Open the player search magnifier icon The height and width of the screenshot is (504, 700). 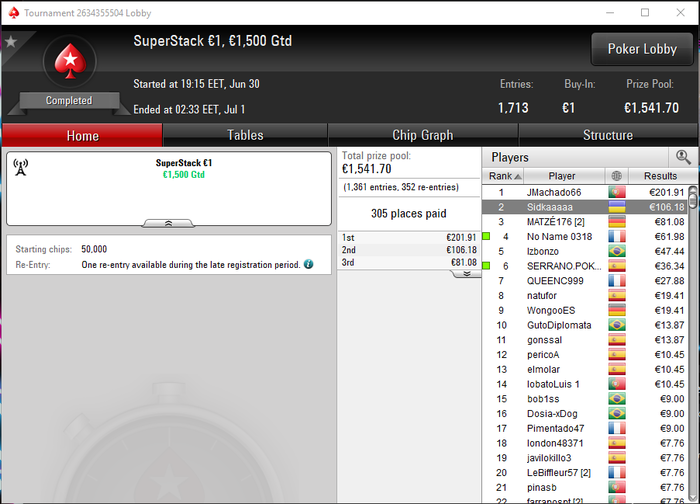(683, 157)
